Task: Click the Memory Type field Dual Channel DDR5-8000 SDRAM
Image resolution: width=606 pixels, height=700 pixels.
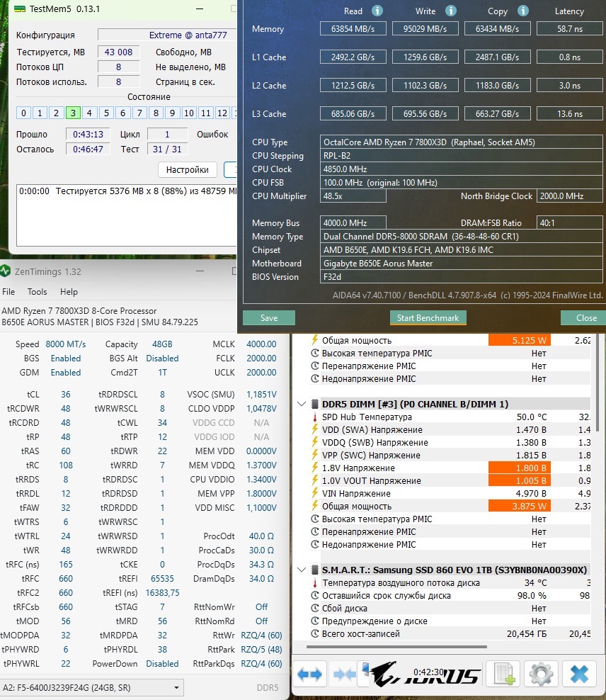Action: 461,236
